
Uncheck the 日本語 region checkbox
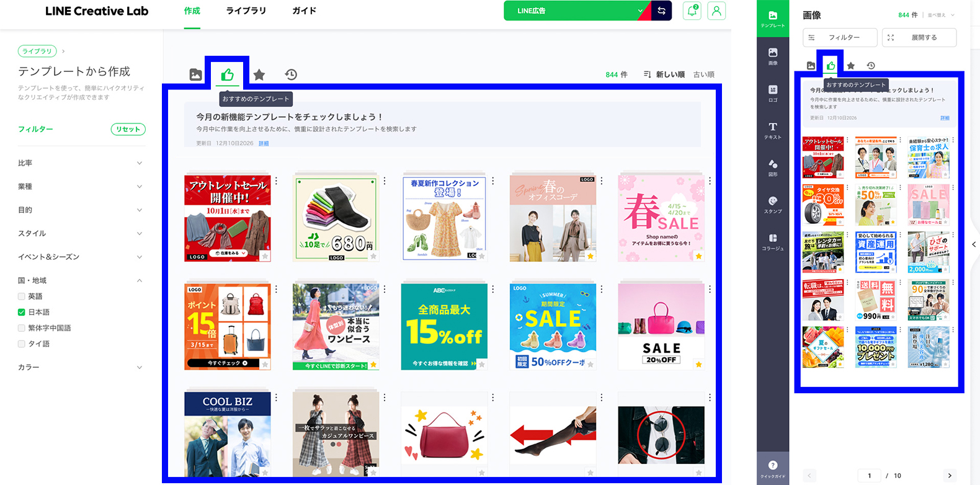(22, 313)
